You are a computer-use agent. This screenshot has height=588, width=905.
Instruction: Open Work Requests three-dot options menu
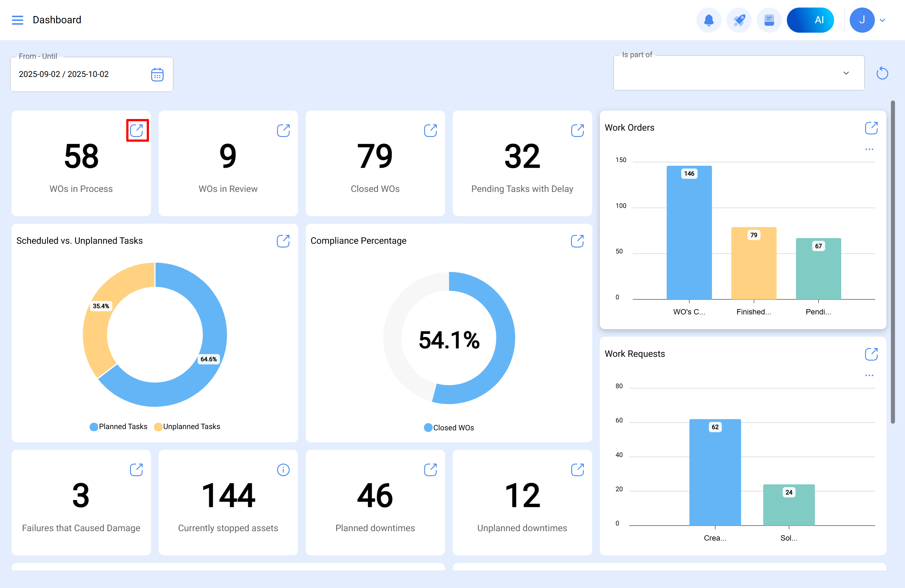tap(869, 376)
